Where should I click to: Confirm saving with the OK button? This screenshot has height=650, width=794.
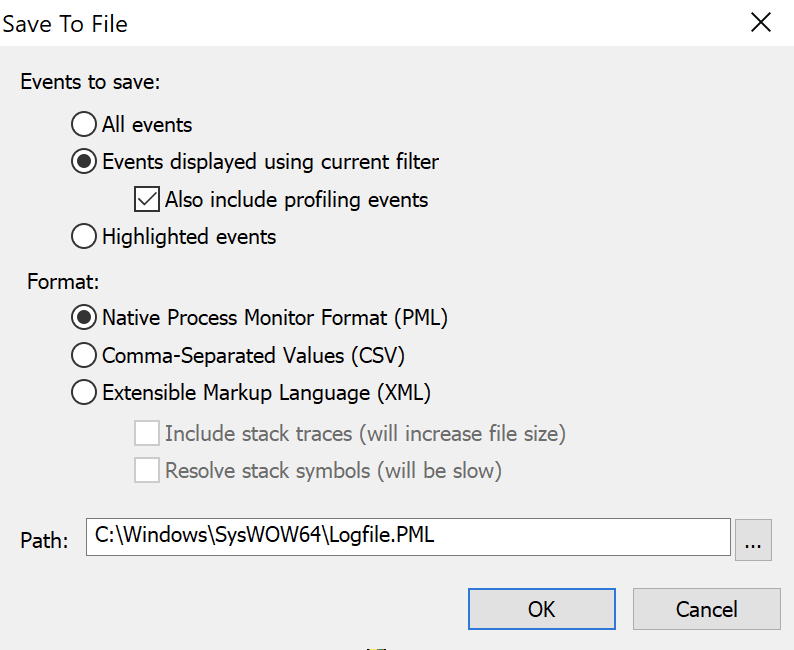542,609
